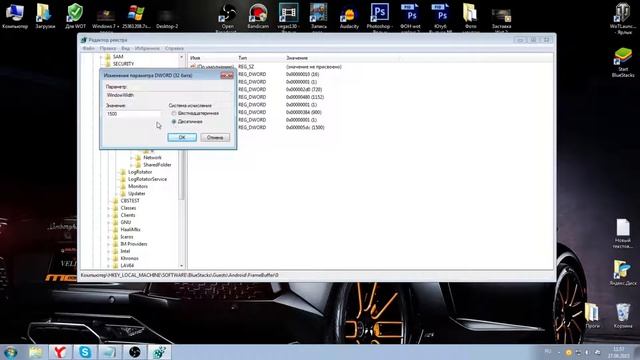Select the Новый текстовый document icon

(x=623, y=233)
